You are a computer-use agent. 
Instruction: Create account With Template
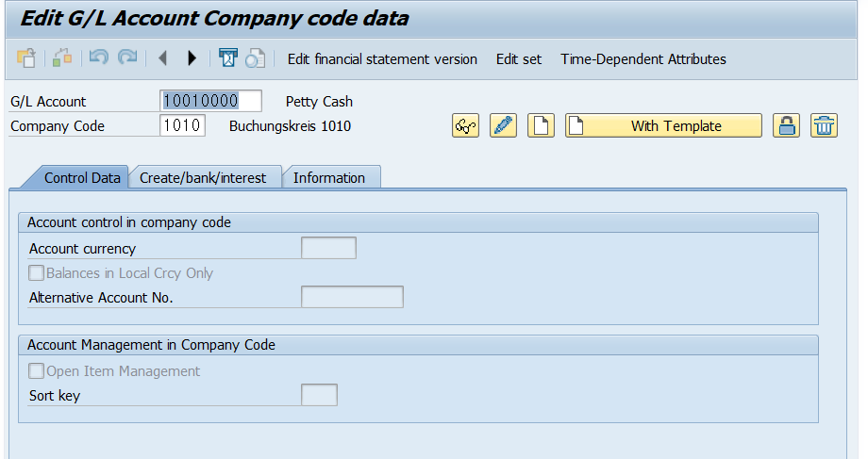tap(663, 125)
